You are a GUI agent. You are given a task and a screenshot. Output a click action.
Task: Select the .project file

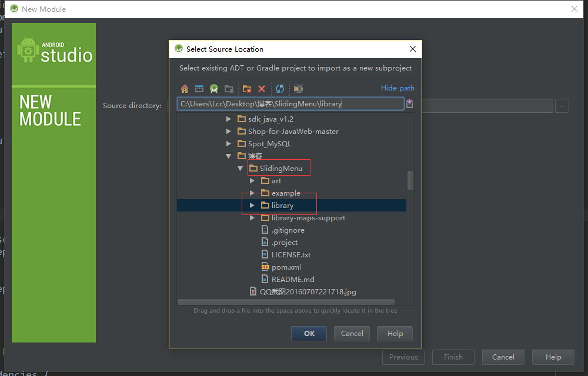coord(280,243)
